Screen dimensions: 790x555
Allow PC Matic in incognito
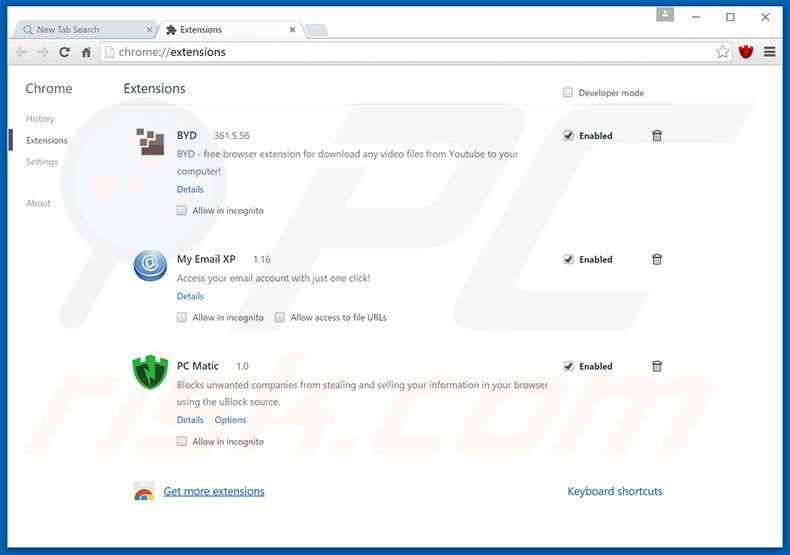pyautogui.click(x=182, y=441)
